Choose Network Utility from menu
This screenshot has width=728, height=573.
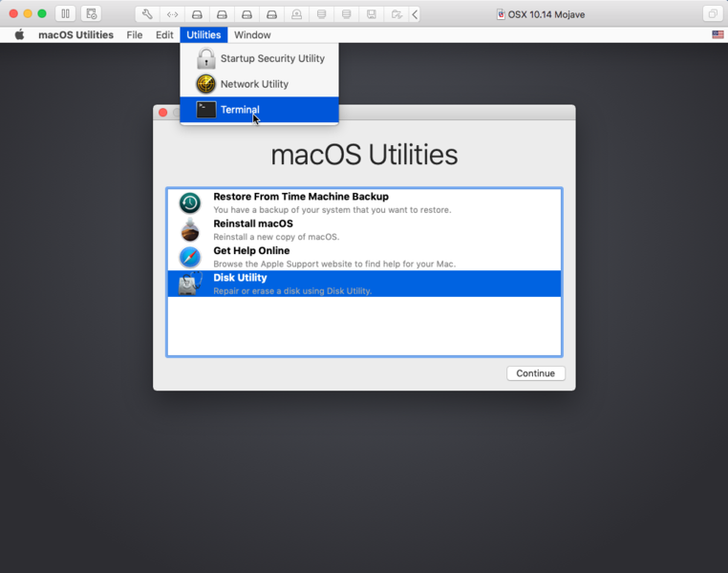(259, 84)
